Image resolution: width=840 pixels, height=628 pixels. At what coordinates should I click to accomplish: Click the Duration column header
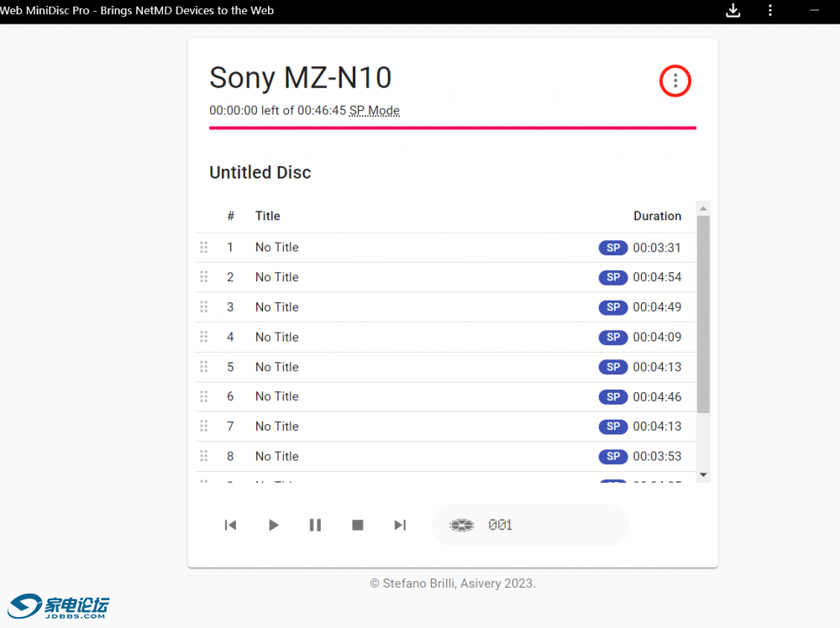click(x=658, y=216)
